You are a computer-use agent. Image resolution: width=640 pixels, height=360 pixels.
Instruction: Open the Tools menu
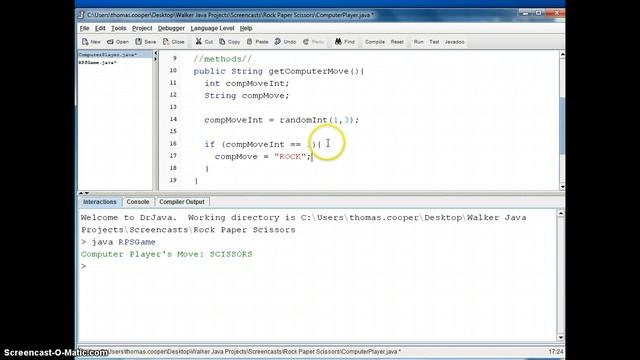click(118, 28)
